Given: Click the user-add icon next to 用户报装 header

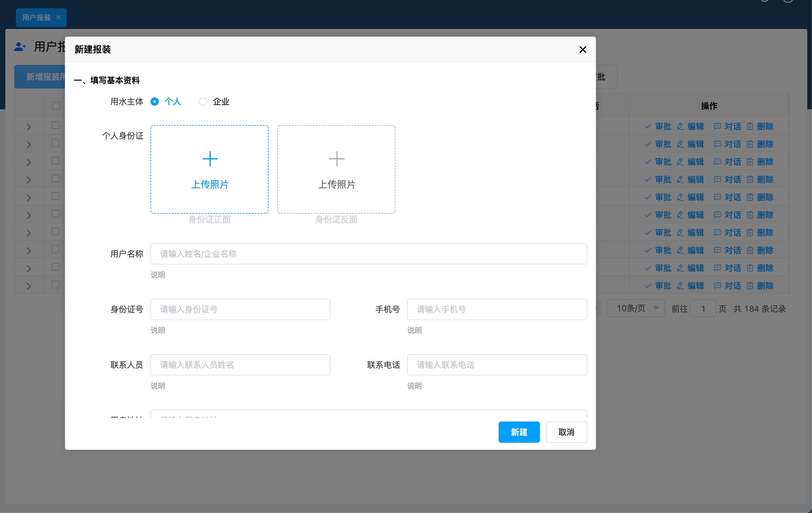Looking at the screenshot, I should (20, 47).
